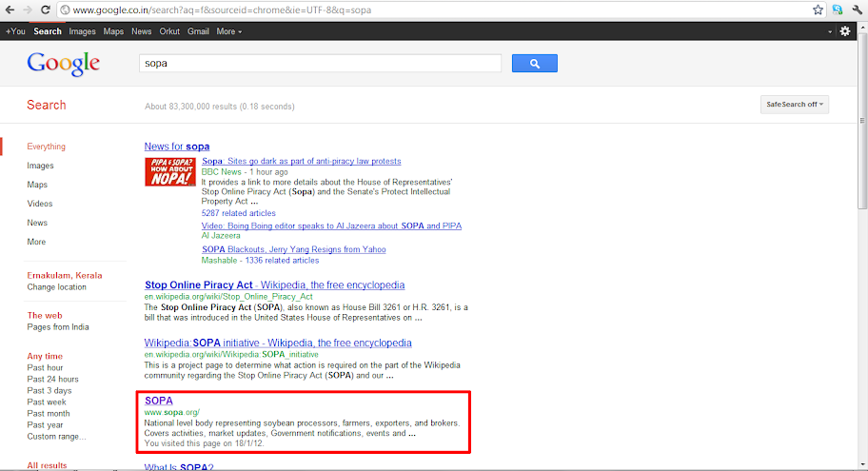The image size is (868, 471).
Task: Click 5287 related articles link
Action: tap(238, 213)
